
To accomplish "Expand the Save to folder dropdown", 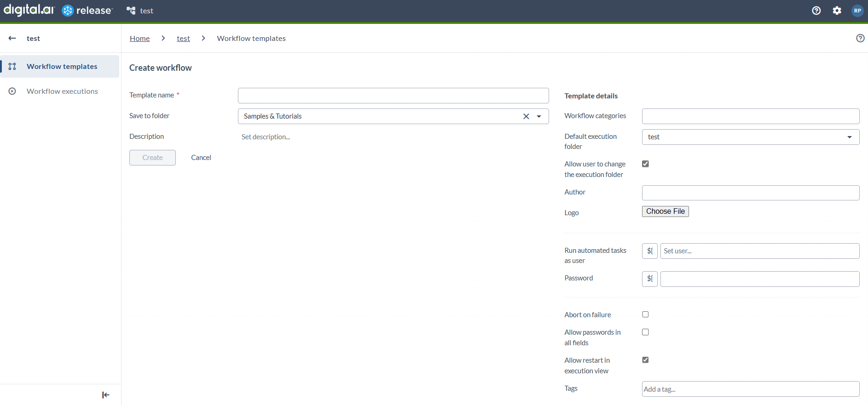I will (x=539, y=116).
